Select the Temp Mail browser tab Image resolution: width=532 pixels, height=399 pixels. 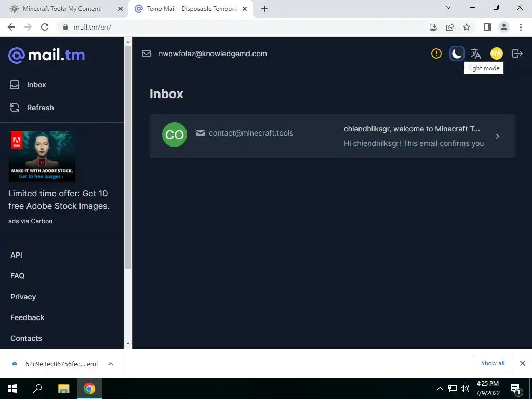click(x=191, y=9)
